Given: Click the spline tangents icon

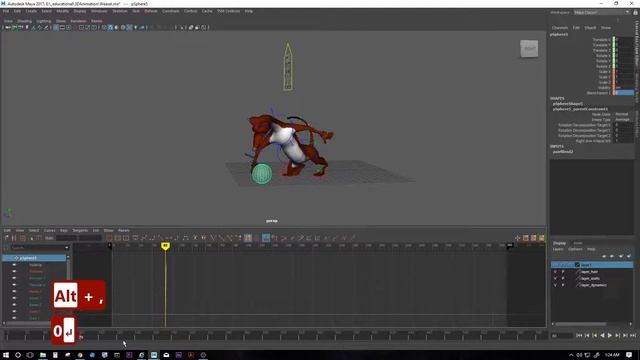Looking at the screenshot, I should point(144,238).
